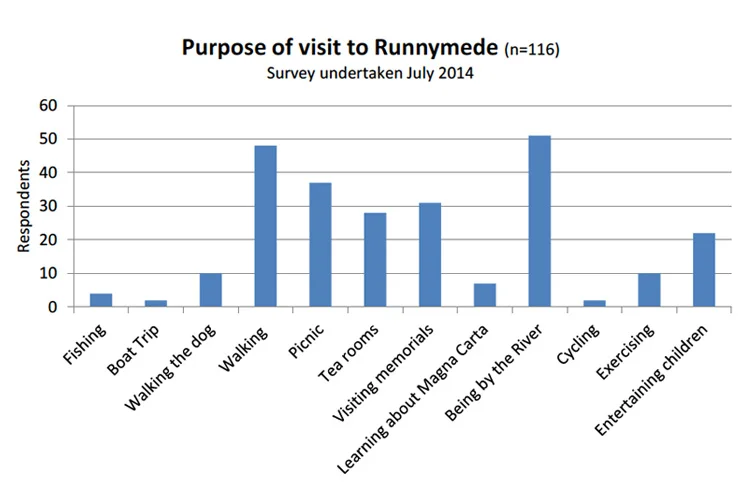
Task: Click the 'Learning about Magna Carta' axis label
Action: 413,400
